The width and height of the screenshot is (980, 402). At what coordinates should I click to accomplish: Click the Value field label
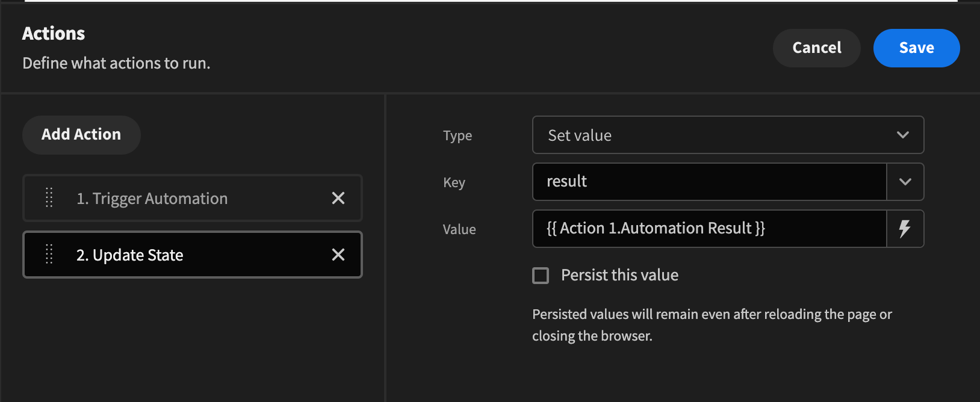pyautogui.click(x=459, y=229)
